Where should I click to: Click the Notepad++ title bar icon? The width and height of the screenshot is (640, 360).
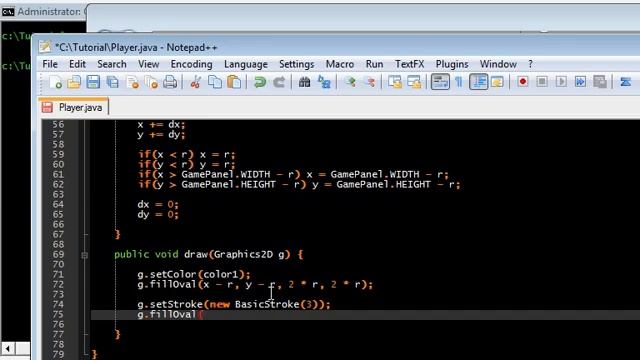tap(45, 47)
